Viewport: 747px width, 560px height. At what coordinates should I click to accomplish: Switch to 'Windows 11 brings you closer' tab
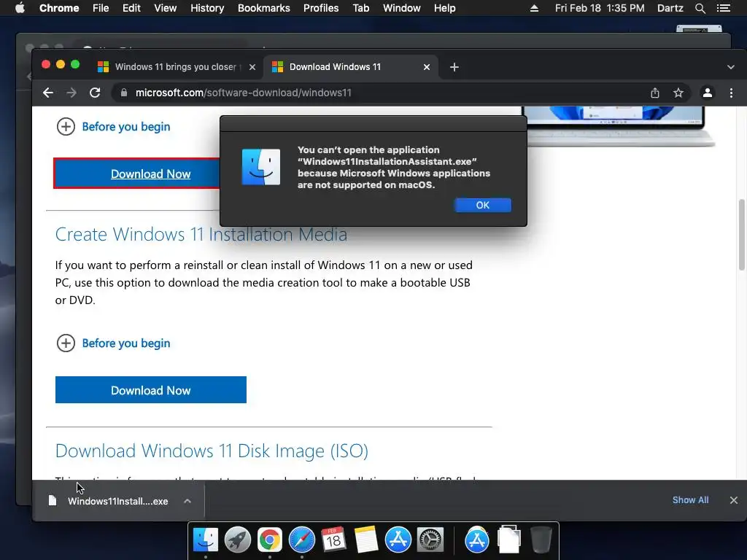point(177,67)
